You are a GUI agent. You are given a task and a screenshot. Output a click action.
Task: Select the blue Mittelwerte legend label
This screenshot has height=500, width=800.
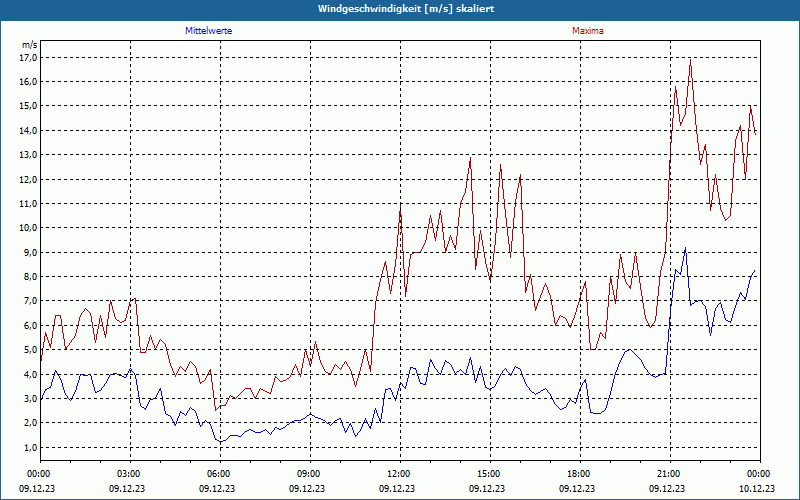point(208,31)
